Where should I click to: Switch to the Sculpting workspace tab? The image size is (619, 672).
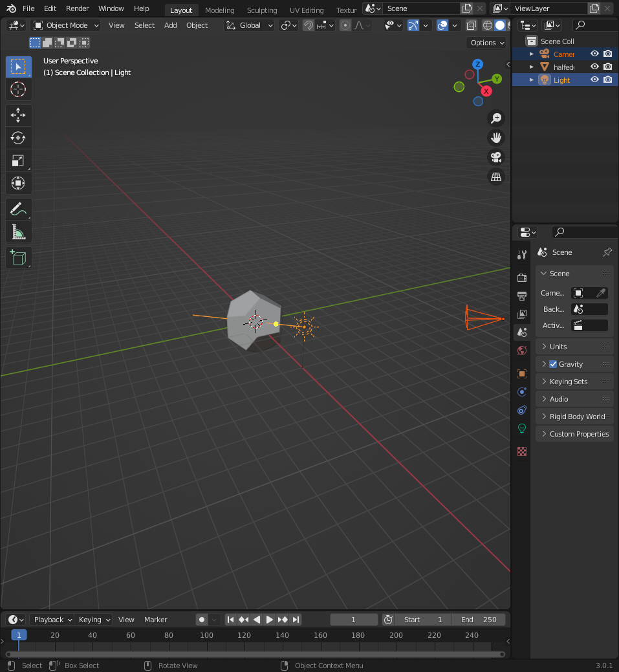tap(262, 10)
